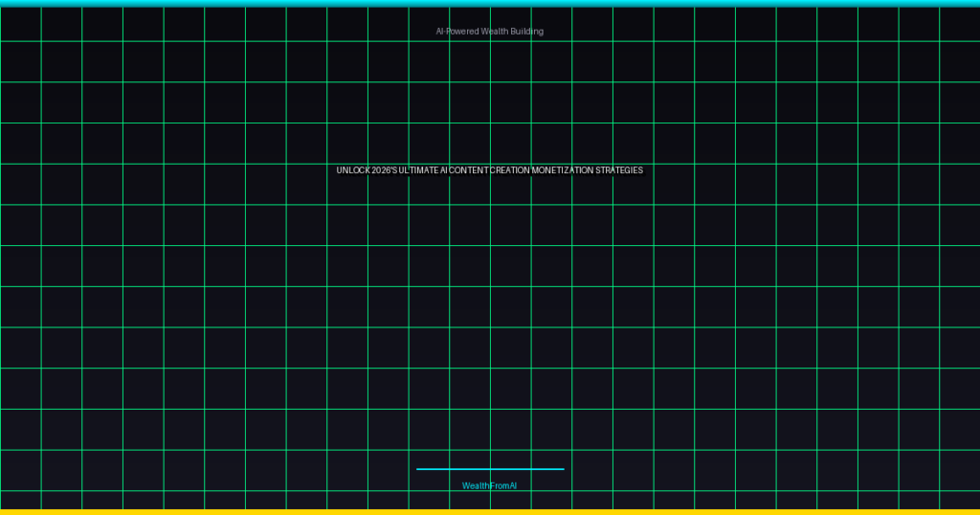Click the top-right corner grid cell

pos(960,24)
